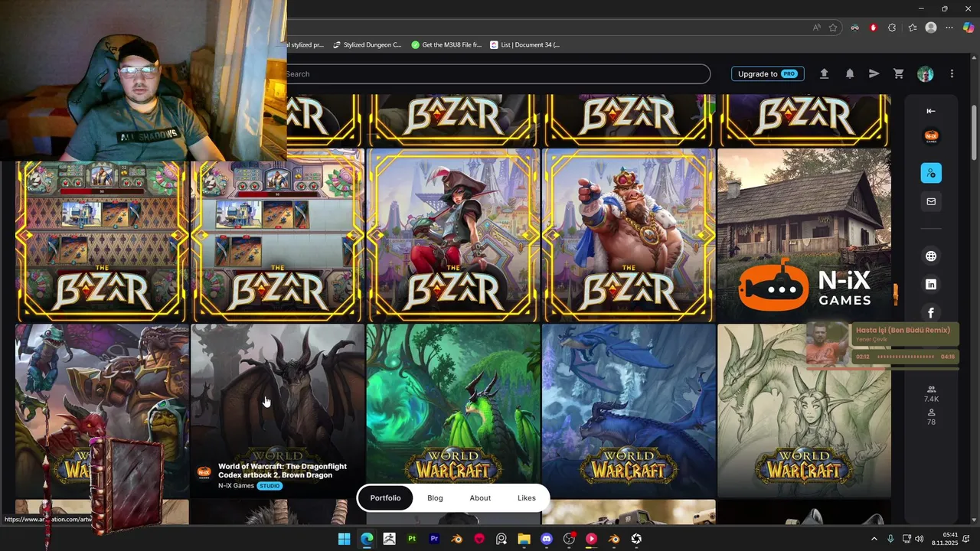The height and width of the screenshot is (551, 980).
Task: Switch to the About tab
Action: pyautogui.click(x=480, y=498)
